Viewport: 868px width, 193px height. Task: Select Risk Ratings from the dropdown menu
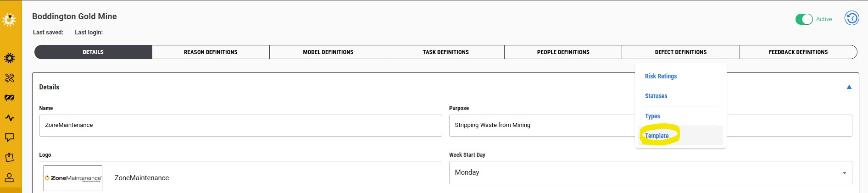tap(661, 76)
